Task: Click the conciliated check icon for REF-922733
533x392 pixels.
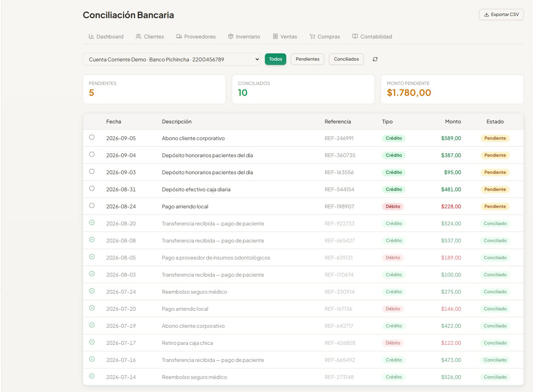Action: tap(92, 222)
